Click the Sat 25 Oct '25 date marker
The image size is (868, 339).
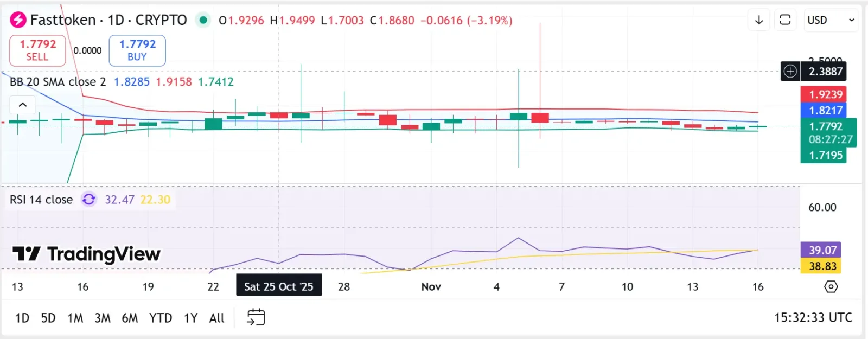tap(279, 286)
